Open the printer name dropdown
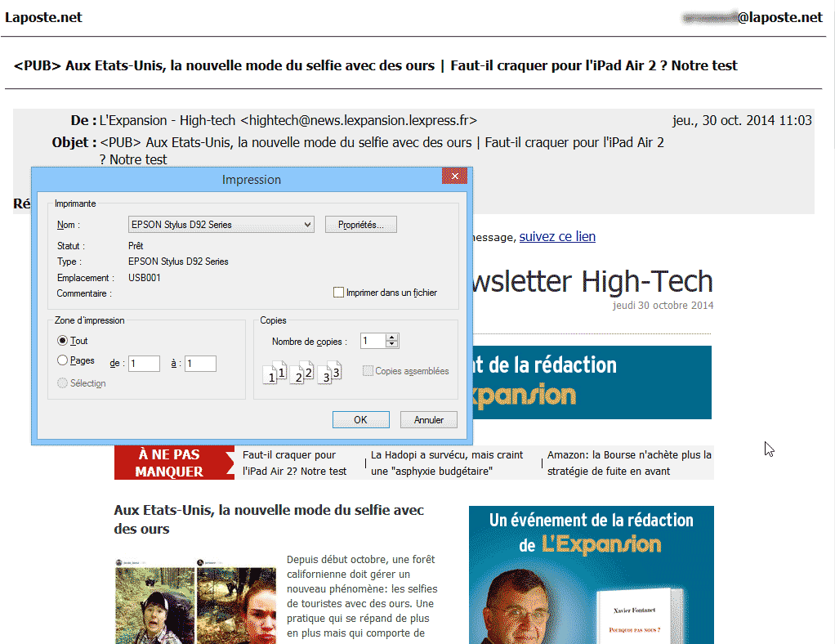Viewport: 835px width, 644px height. (x=221, y=225)
